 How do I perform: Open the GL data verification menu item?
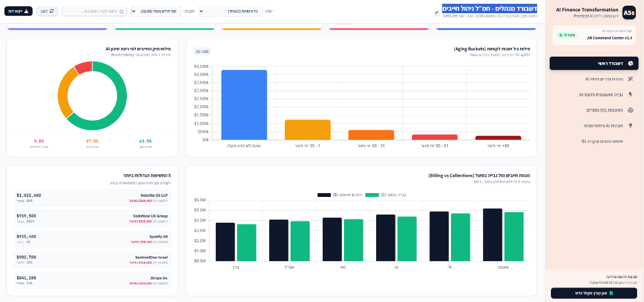[x=594, y=142]
